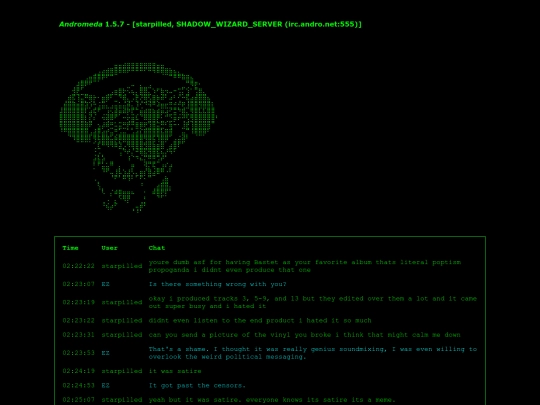540x405 pixels.
Task: Click message 'That's a shame. I thought it was...'
Action: click(313, 353)
